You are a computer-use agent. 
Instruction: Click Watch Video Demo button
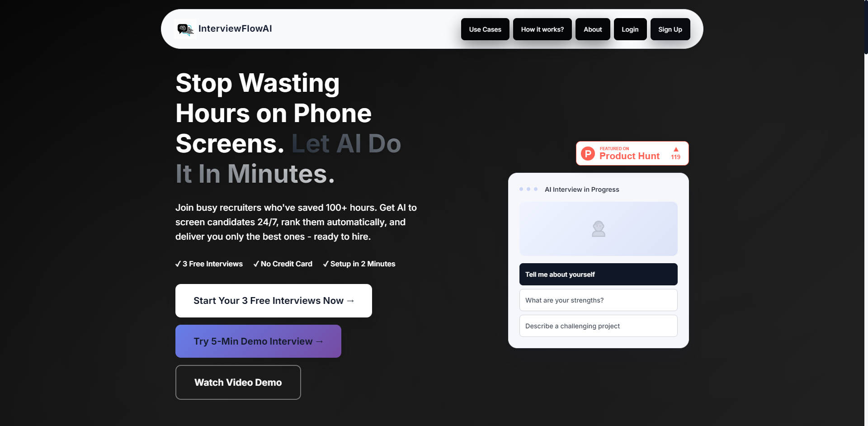(x=238, y=383)
